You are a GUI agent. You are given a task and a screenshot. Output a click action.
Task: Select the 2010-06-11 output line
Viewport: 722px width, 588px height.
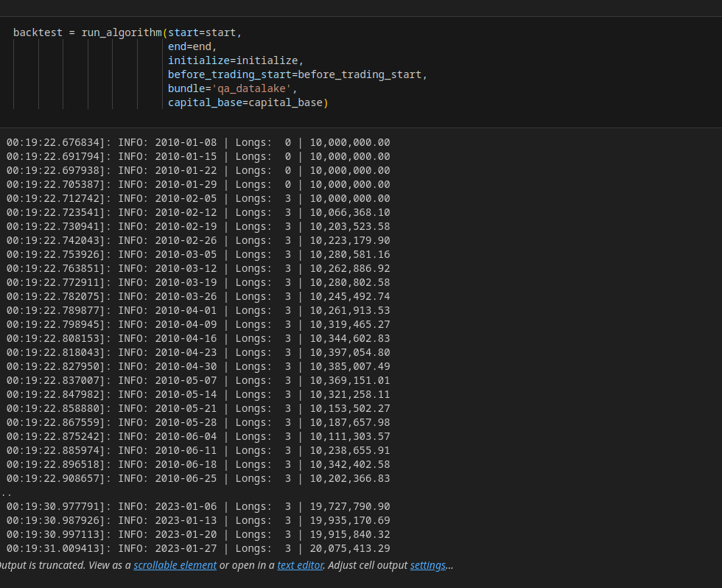tap(198, 450)
